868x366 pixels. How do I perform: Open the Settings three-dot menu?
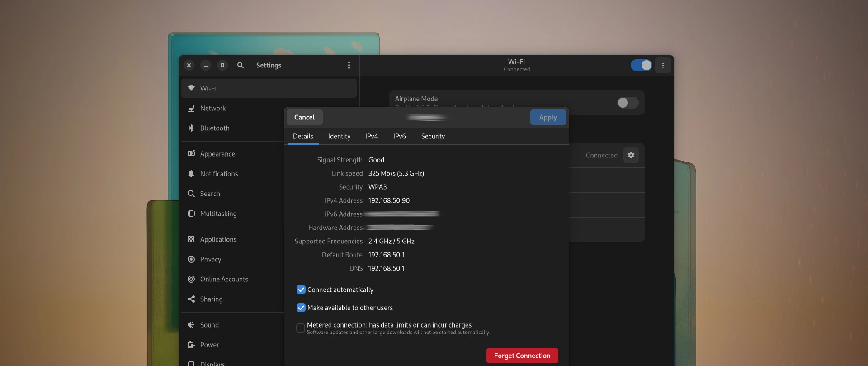(349, 65)
